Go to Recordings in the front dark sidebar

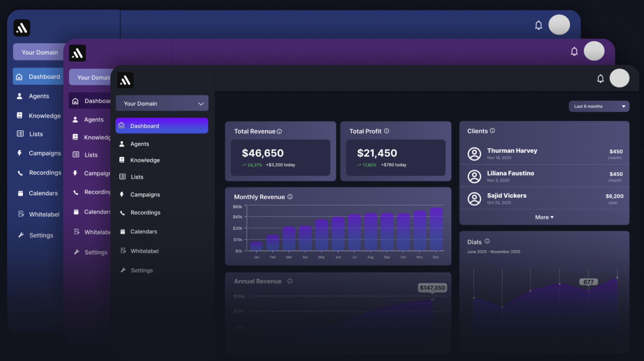145,212
